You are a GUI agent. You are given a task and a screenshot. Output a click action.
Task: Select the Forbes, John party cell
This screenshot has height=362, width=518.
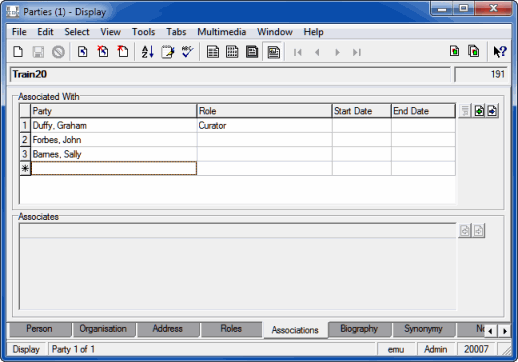click(114, 140)
